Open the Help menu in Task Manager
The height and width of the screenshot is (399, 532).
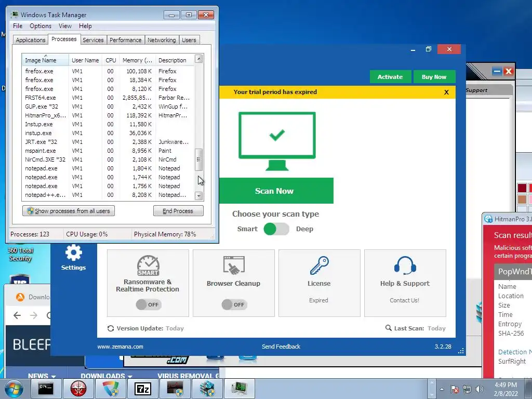[85, 26]
